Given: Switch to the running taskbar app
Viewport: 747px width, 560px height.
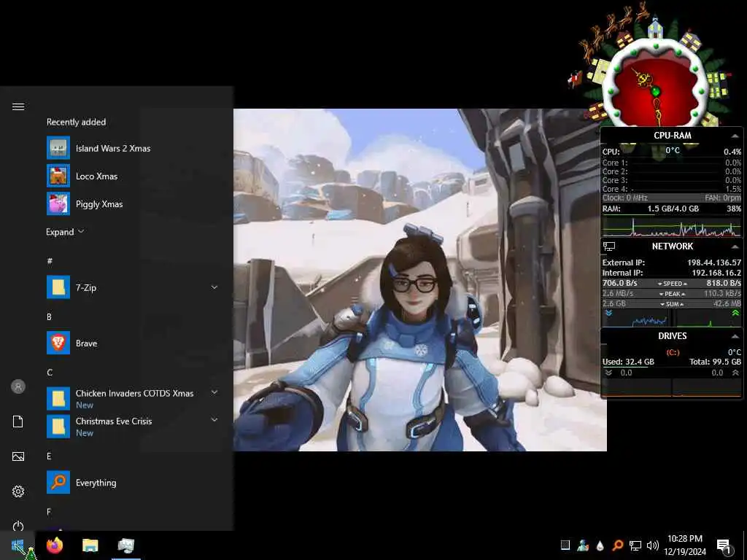Looking at the screenshot, I should pyautogui.click(x=126, y=545).
